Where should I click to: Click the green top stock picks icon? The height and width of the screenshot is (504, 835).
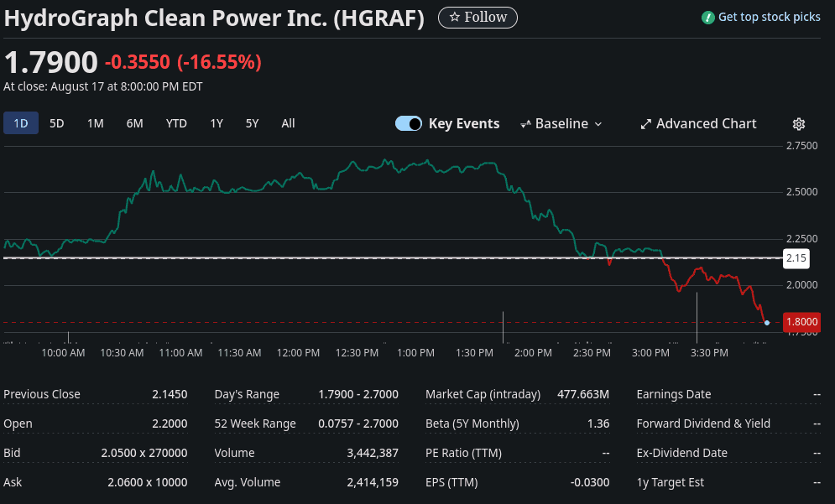pyautogui.click(x=708, y=18)
